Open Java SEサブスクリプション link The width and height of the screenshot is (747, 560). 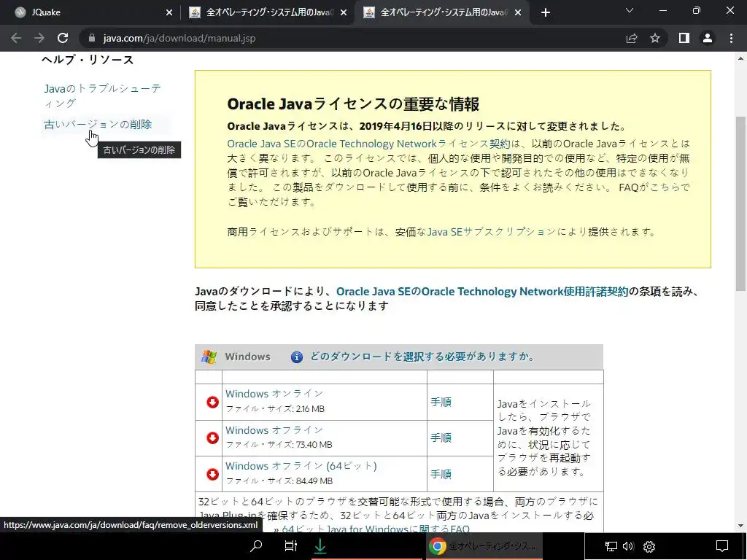click(x=491, y=232)
